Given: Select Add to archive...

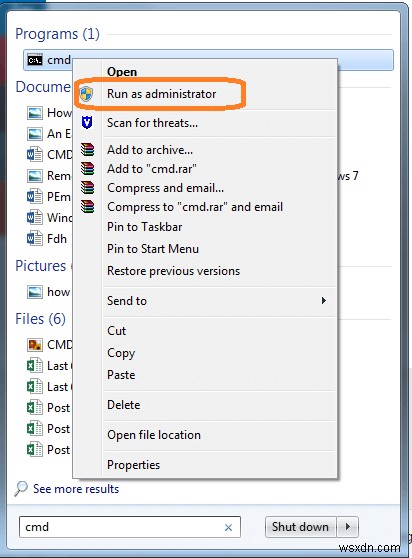Looking at the screenshot, I should 150,150.
